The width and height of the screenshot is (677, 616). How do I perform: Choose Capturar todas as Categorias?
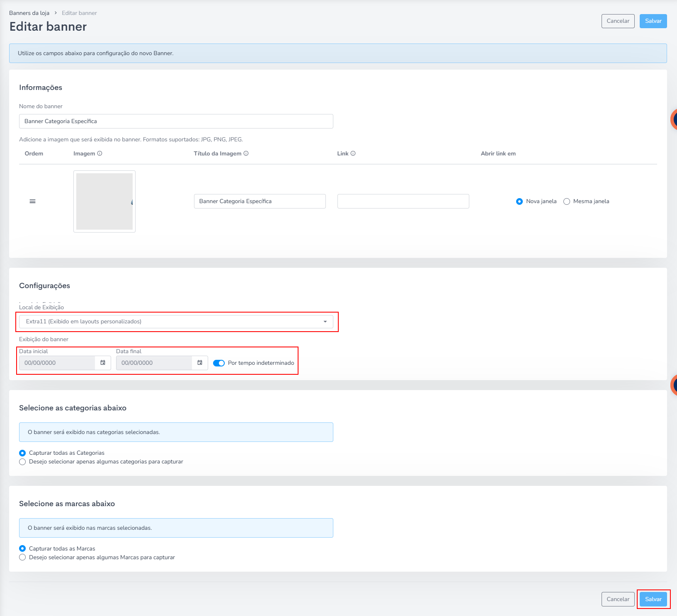(22, 453)
